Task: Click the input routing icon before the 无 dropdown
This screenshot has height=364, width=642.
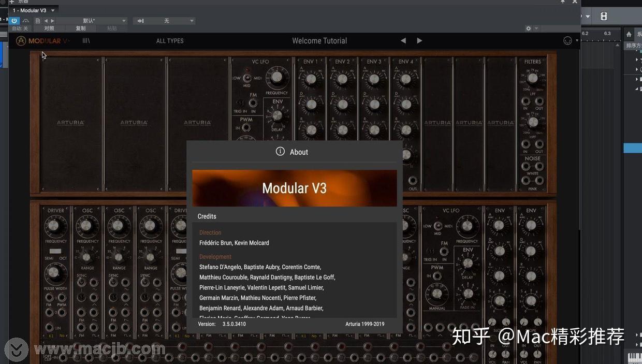Action: tap(142, 21)
